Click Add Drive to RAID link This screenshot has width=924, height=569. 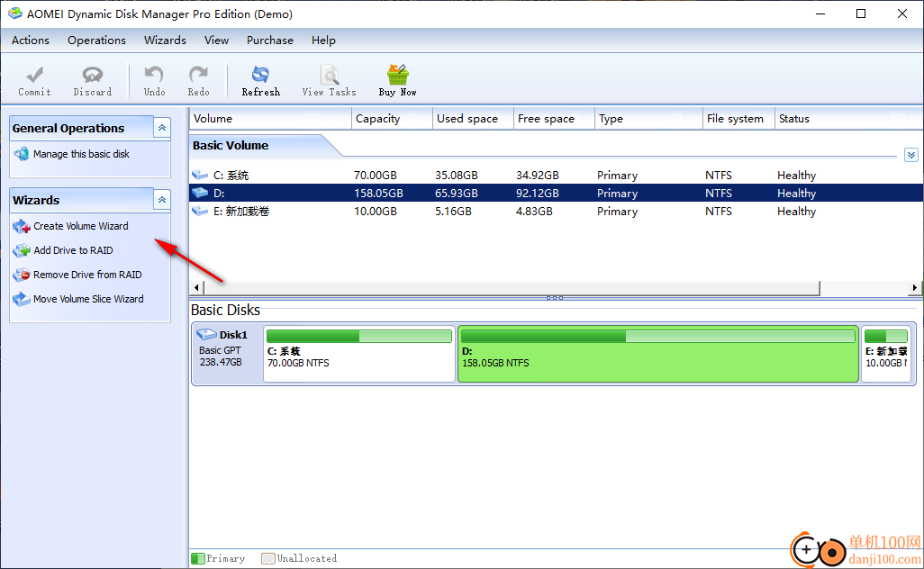(73, 250)
